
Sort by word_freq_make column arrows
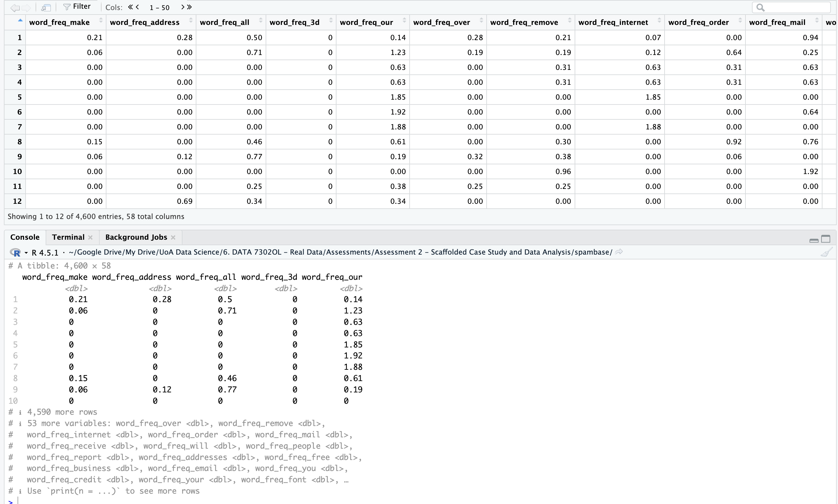(101, 21)
